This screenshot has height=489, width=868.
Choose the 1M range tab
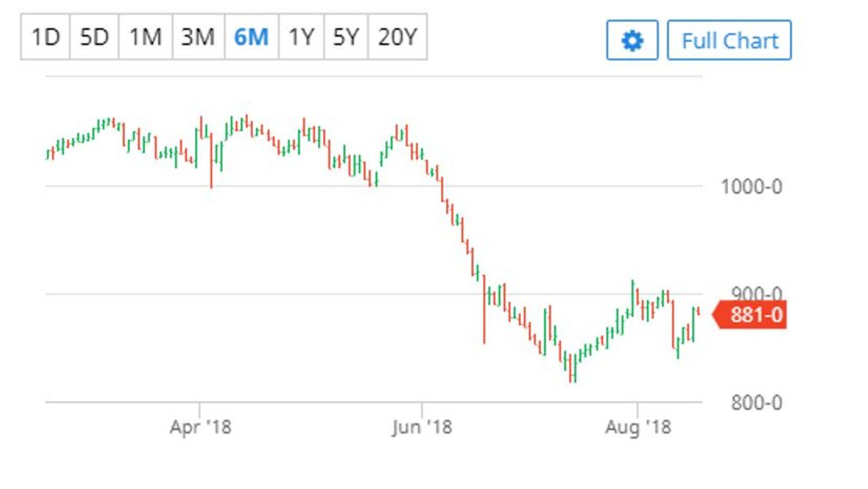(x=145, y=37)
